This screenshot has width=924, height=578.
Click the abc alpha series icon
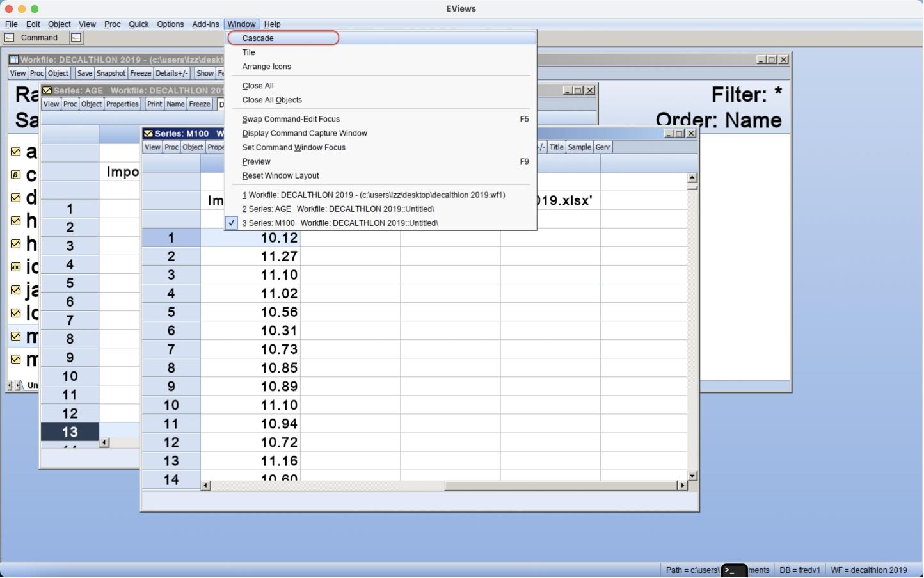coord(16,267)
